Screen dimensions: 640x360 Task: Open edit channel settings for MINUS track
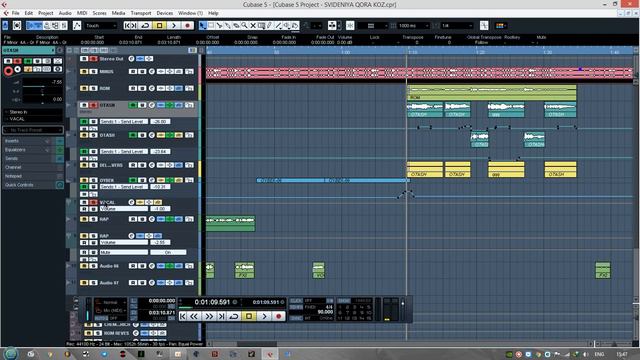pos(152,71)
